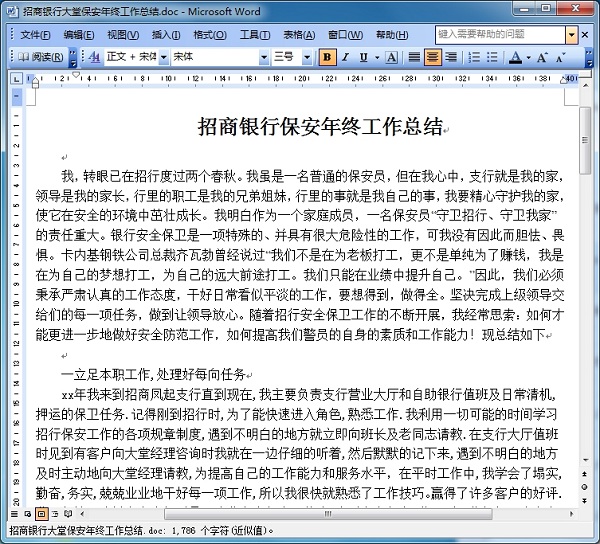Image resolution: width=600 pixels, height=544 pixels.
Task: Click the first line indent marker on ruler
Action: [76, 75]
